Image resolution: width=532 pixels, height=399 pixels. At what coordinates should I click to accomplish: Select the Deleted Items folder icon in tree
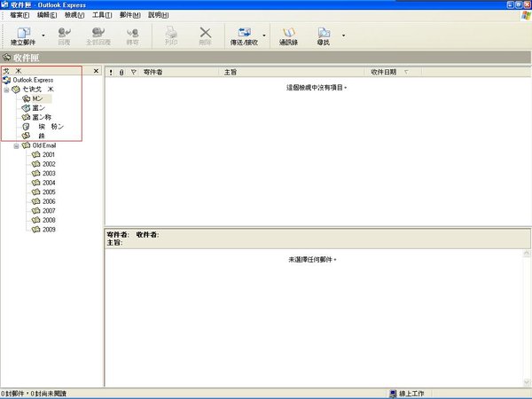coord(26,127)
